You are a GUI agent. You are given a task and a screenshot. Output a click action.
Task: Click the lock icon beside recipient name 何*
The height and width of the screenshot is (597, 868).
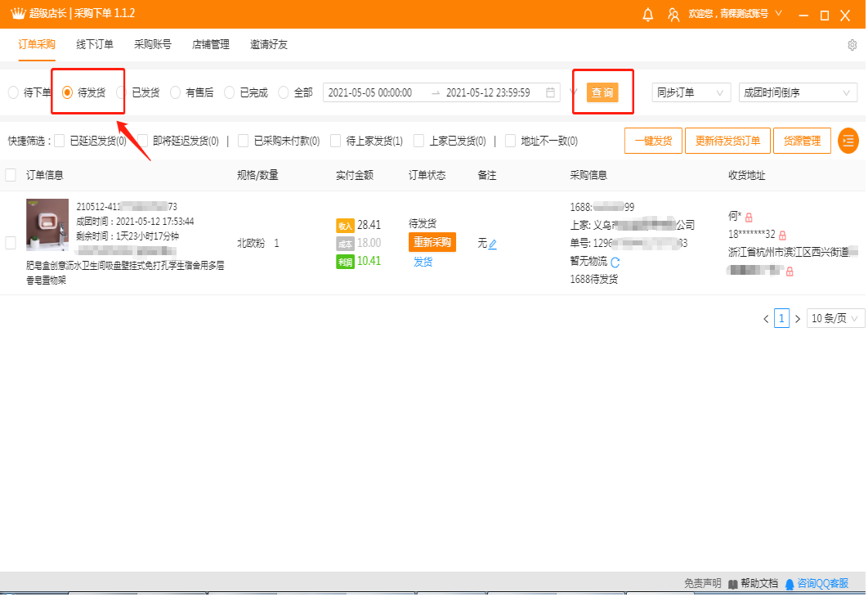point(749,217)
